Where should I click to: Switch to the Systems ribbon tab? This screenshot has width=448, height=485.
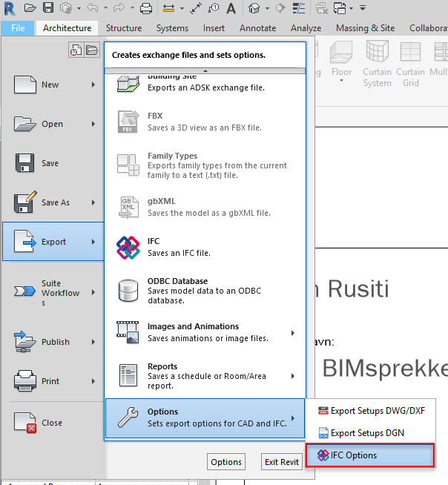pos(172,28)
